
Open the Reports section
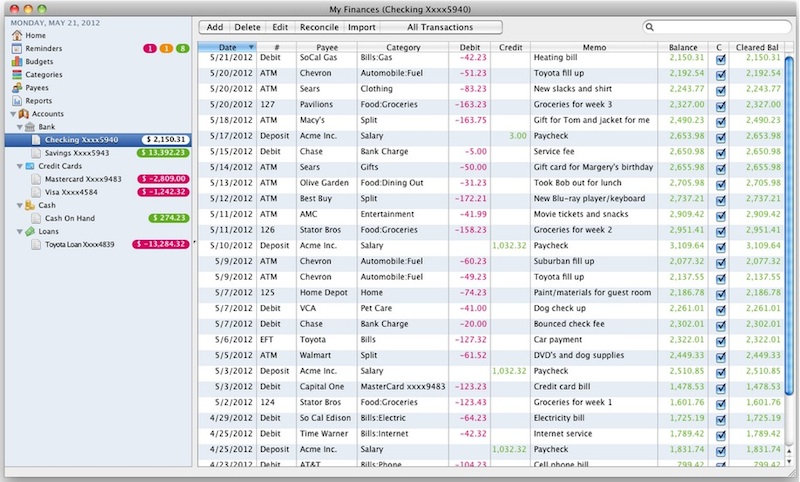click(38, 100)
